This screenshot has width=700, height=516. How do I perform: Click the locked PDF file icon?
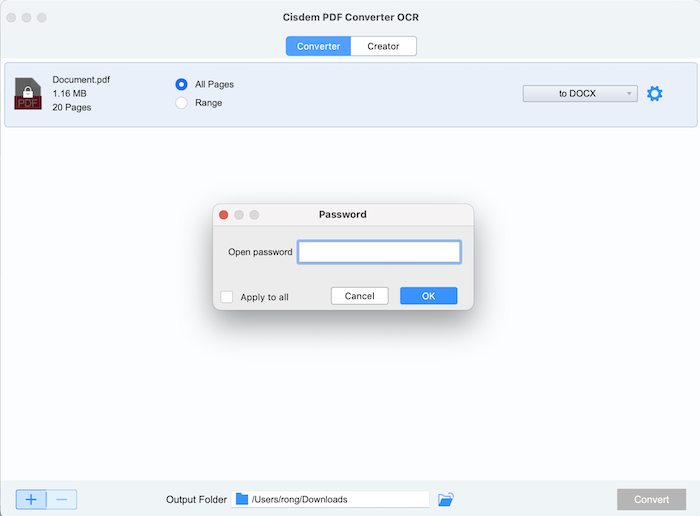[x=28, y=94]
